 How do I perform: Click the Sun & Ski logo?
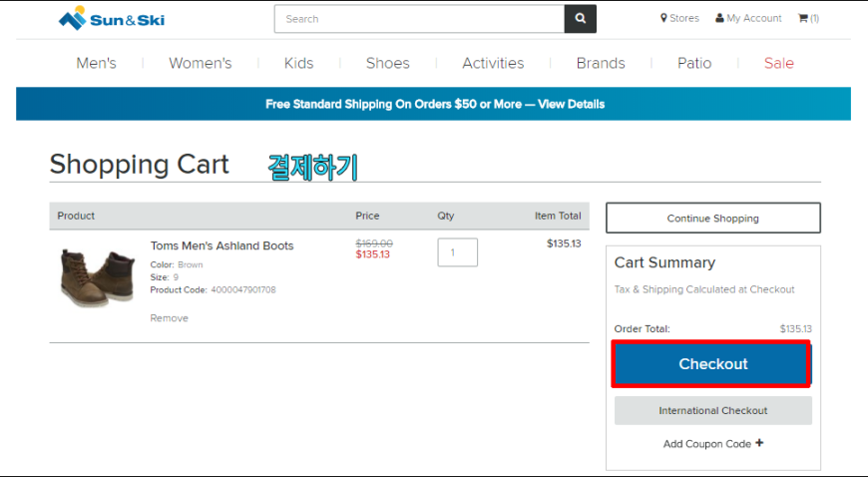pyautogui.click(x=112, y=18)
